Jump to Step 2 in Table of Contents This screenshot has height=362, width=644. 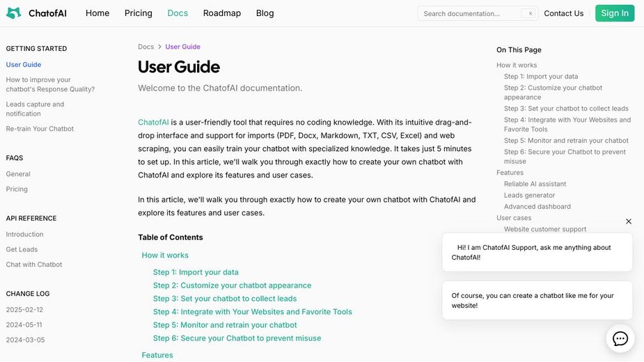tap(232, 285)
